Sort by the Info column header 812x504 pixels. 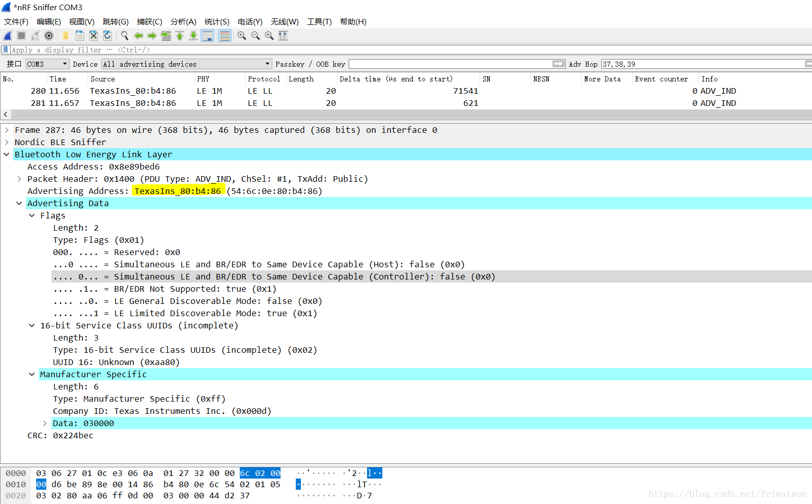[x=755, y=79]
